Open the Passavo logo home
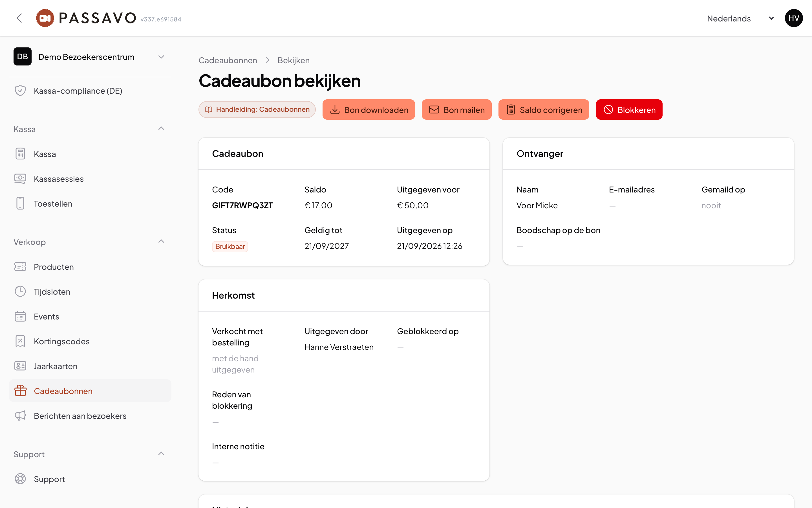 (86, 18)
